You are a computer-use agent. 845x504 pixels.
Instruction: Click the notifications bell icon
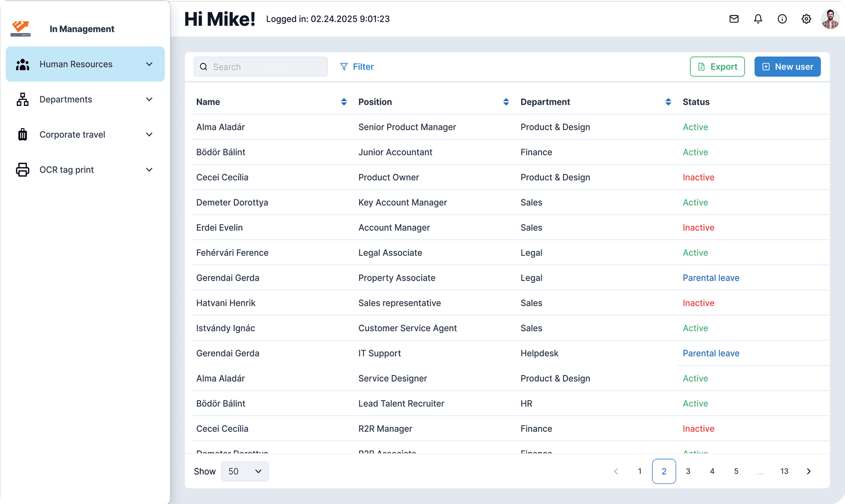(758, 19)
